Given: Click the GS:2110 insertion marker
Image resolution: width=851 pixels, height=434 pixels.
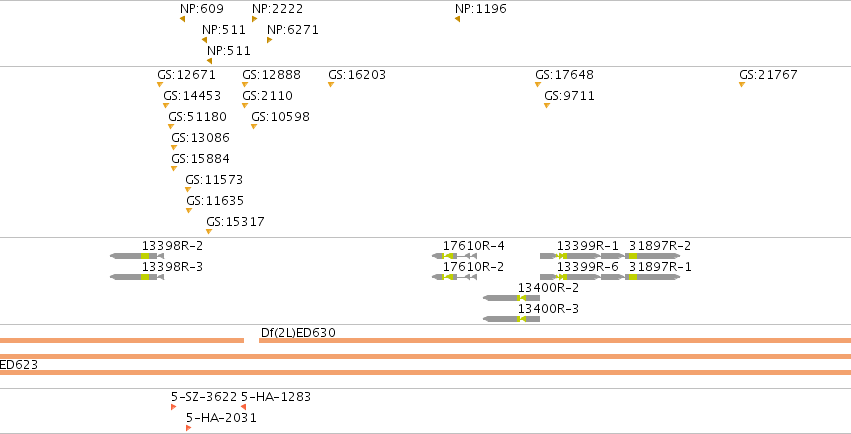Looking at the screenshot, I should pos(245,106).
